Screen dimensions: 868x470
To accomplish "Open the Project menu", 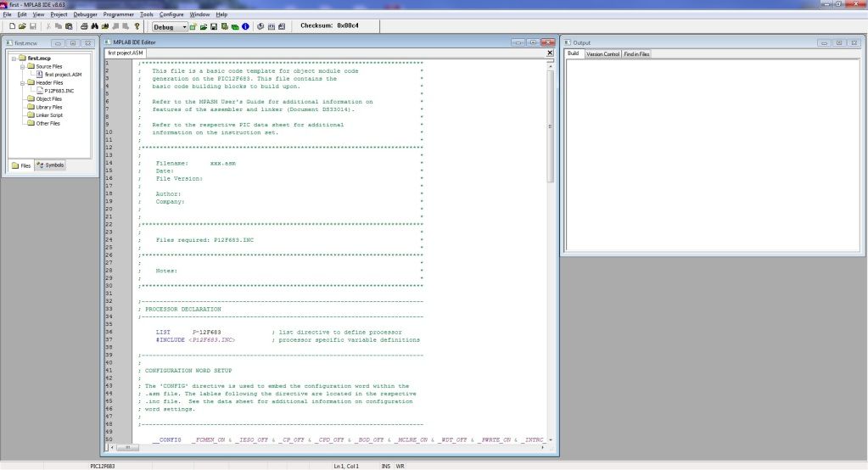I will click(59, 14).
